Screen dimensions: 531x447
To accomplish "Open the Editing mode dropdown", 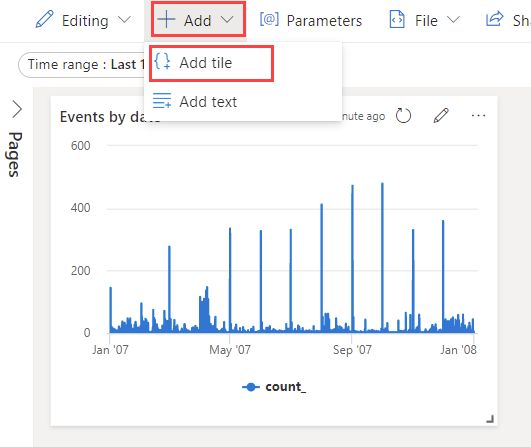I will (83, 20).
